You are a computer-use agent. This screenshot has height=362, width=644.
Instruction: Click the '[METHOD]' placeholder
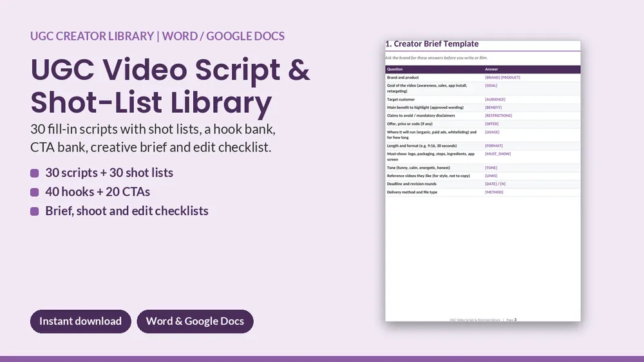point(494,193)
